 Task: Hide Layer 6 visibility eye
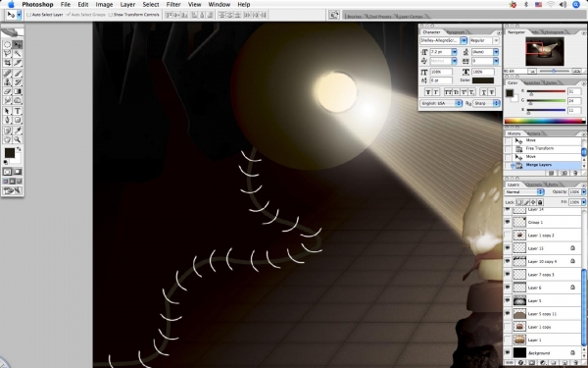pos(508,288)
